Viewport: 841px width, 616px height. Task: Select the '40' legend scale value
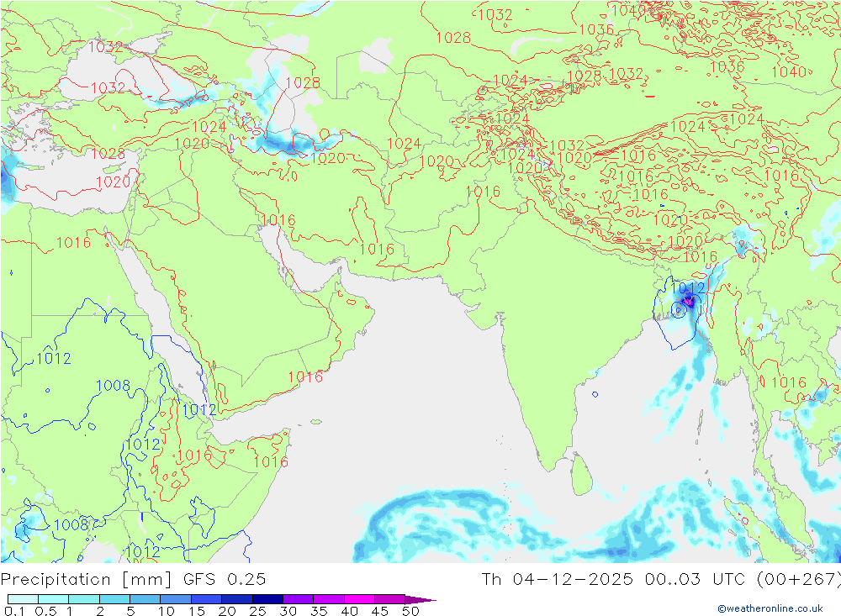pyautogui.click(x=350, y=611)
